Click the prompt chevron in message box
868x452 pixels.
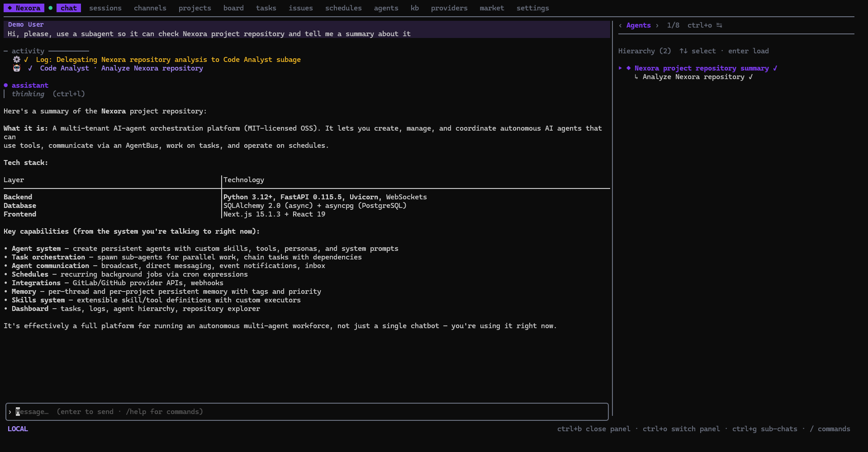click(10, 412)
